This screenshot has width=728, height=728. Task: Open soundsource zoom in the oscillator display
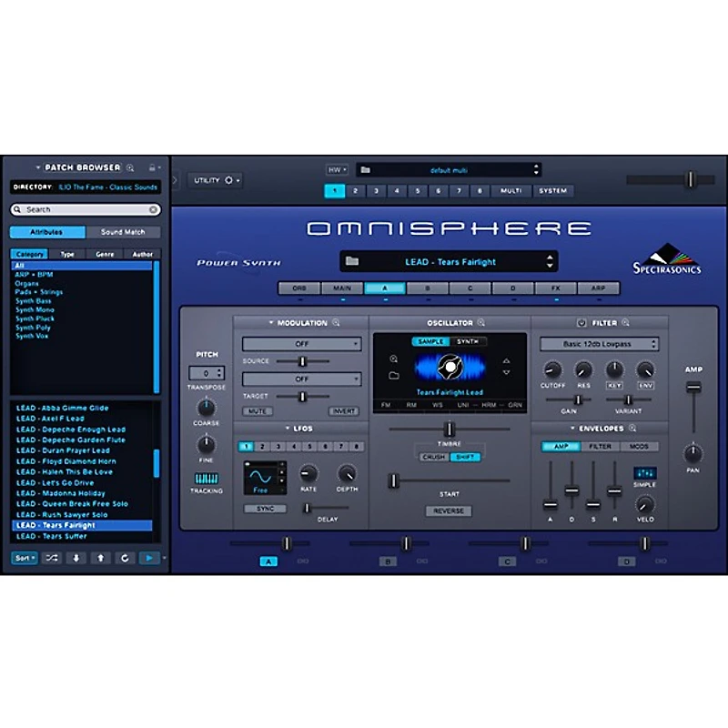coord(394,359)
